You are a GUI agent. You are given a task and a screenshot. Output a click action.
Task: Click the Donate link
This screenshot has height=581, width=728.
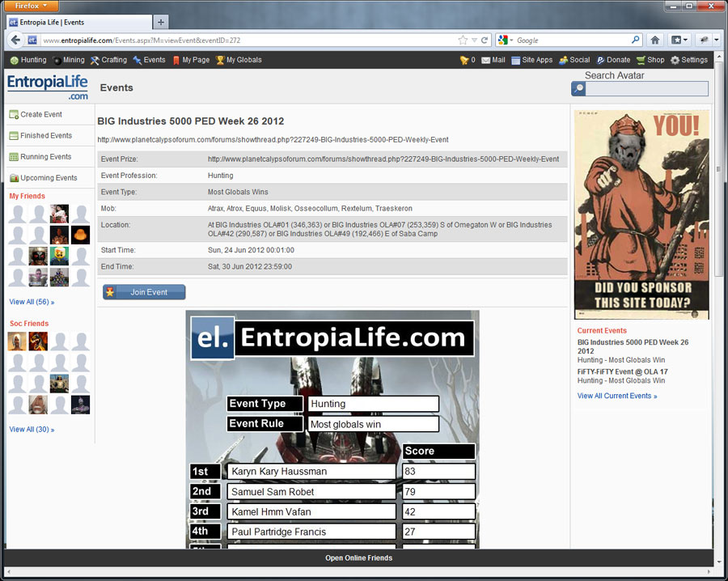[x=613, y=60]
